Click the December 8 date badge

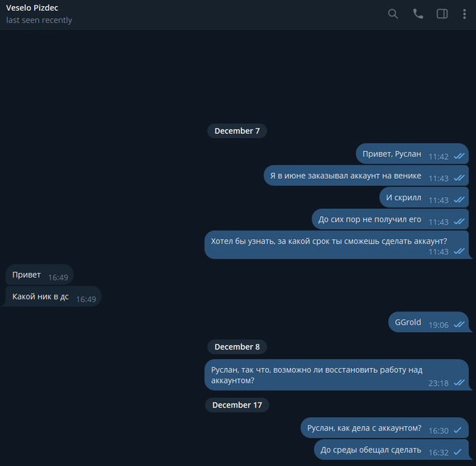coord(237,347)
